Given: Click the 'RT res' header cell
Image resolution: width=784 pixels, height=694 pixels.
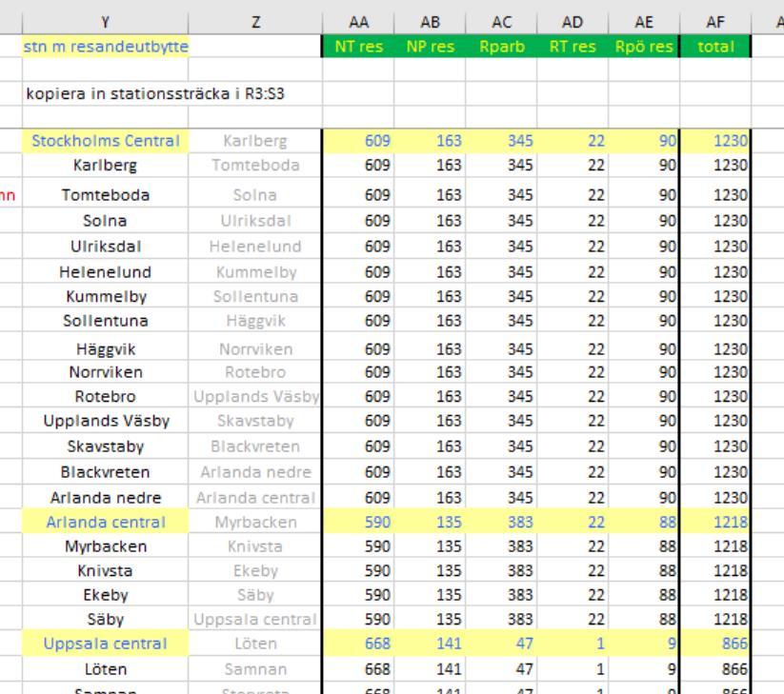Looking at the screenshot, I should (x=573, y=47).
